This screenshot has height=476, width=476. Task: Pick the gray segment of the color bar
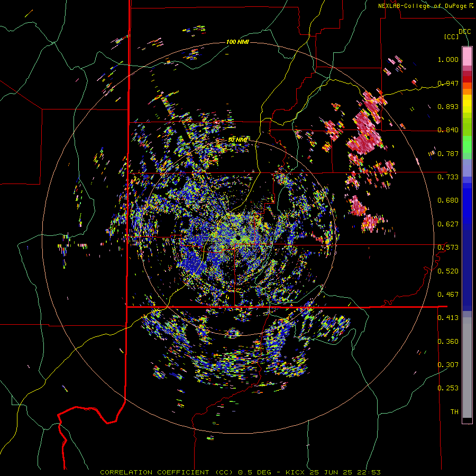[467, 368]
